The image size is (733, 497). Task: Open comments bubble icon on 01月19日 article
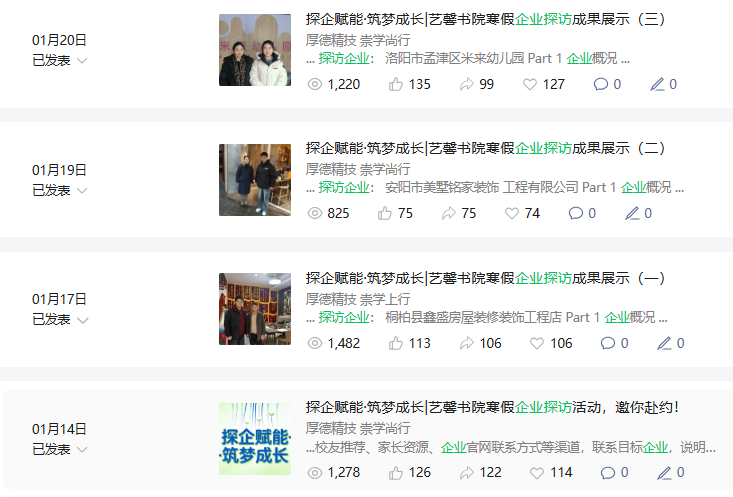(x=575, y=213)
